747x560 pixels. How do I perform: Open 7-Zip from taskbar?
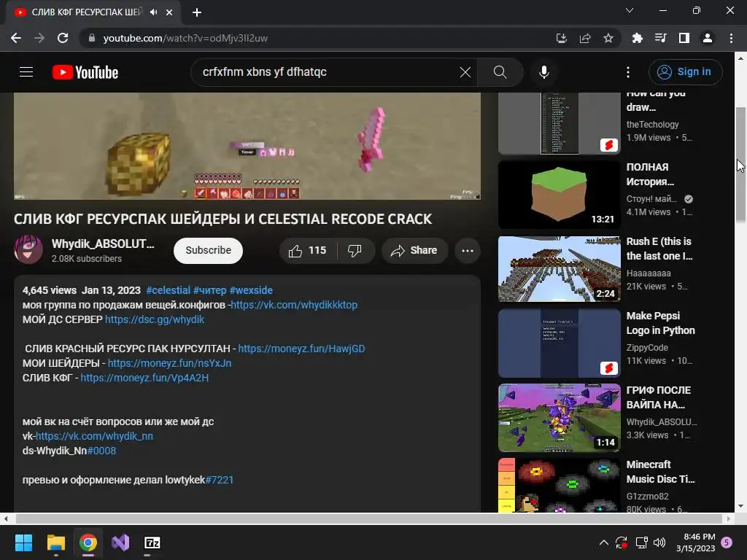click(152, 542)
